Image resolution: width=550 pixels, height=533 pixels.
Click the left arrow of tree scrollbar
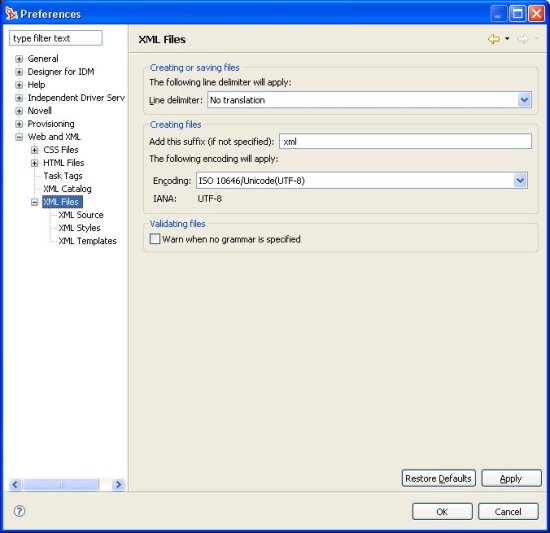tap(15, 485)
